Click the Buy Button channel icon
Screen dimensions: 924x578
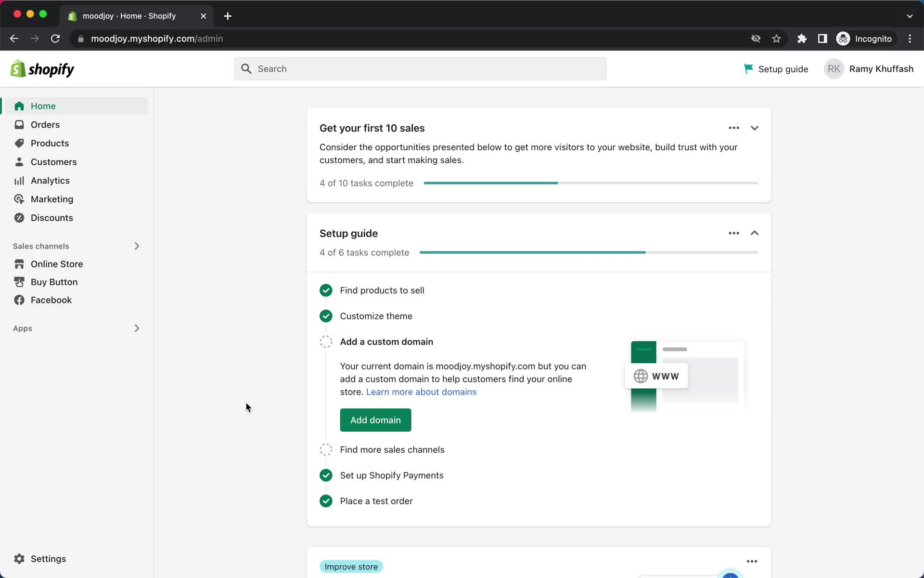19,282
